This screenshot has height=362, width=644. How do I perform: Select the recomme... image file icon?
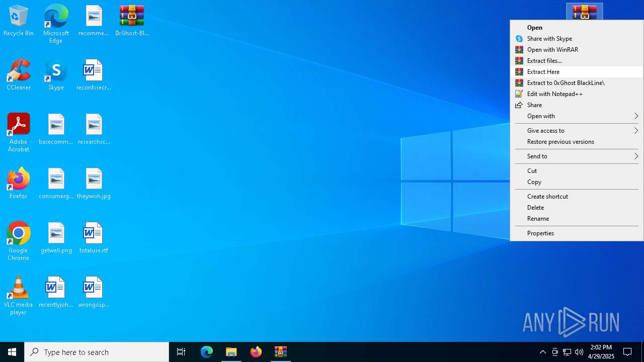point(94,21)
